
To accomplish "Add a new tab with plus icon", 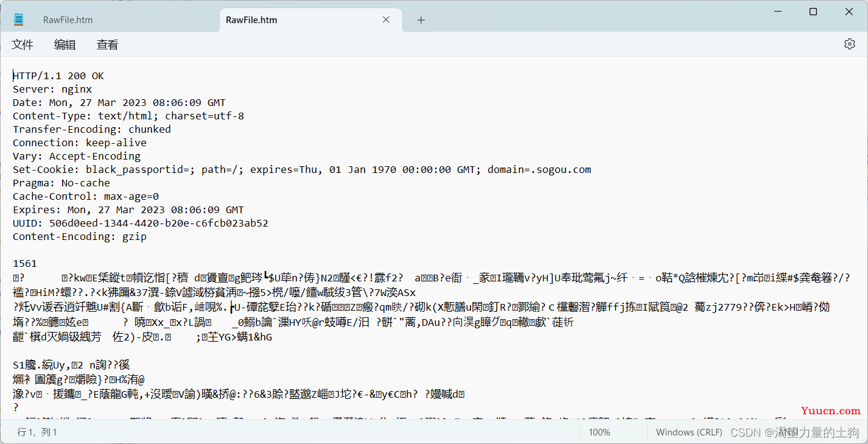I will pyautogui.click(x=421, y=20).
